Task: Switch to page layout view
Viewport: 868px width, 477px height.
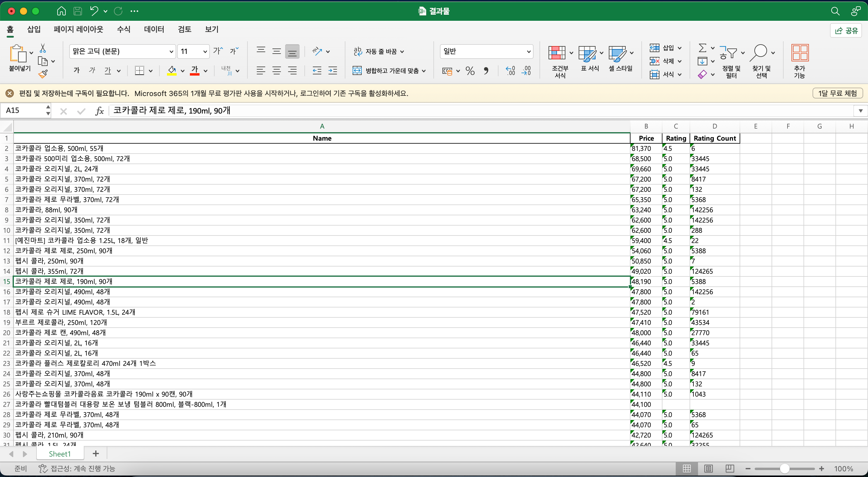Action: pyautogui.click(x=708, y=469)
